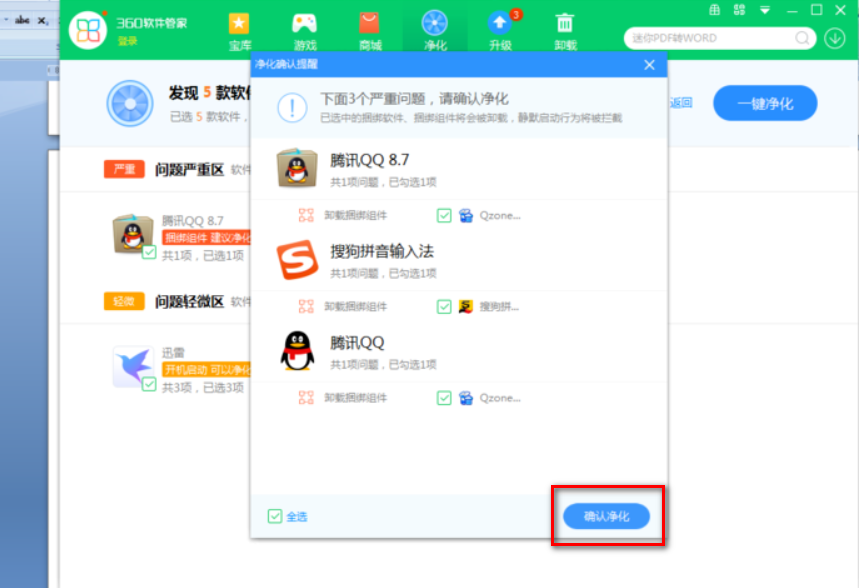859x588 pixels.
Task: Click the 捆绑组件 建议净化 red label
Action: click(207, 238)
